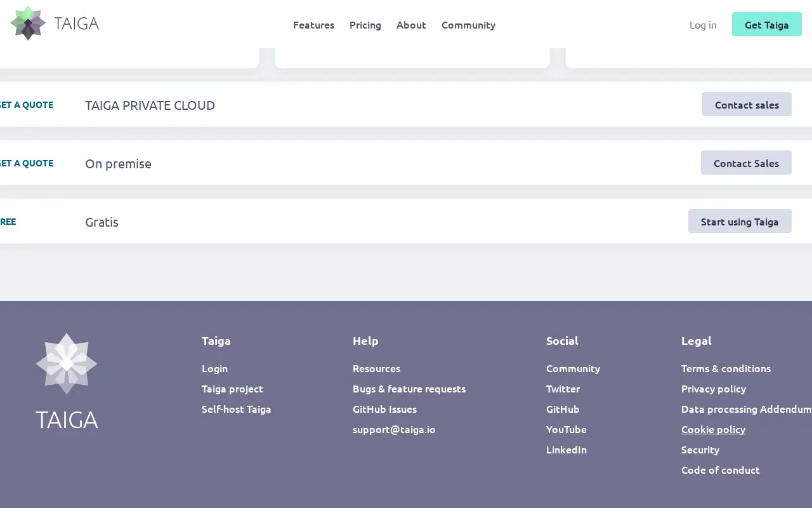Click the On premise plan title
Viewport: 812px width, 508px height.
[x=118, y=163]
